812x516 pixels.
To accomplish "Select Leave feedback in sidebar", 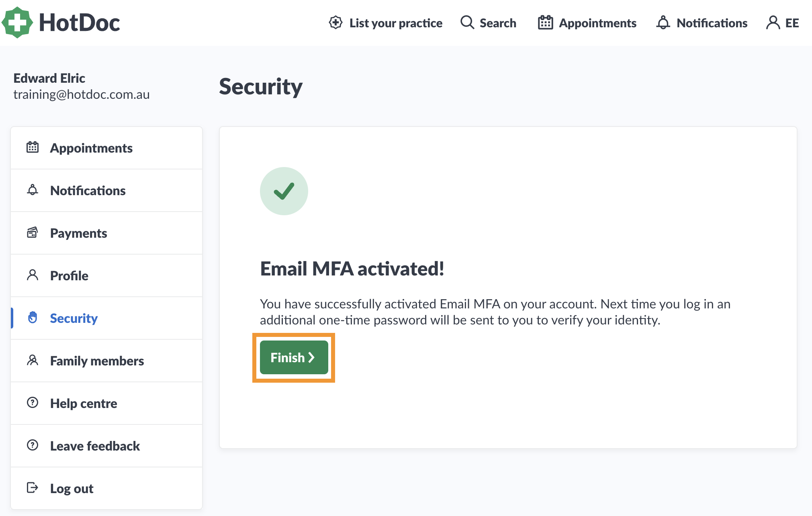I will point(106,446).
